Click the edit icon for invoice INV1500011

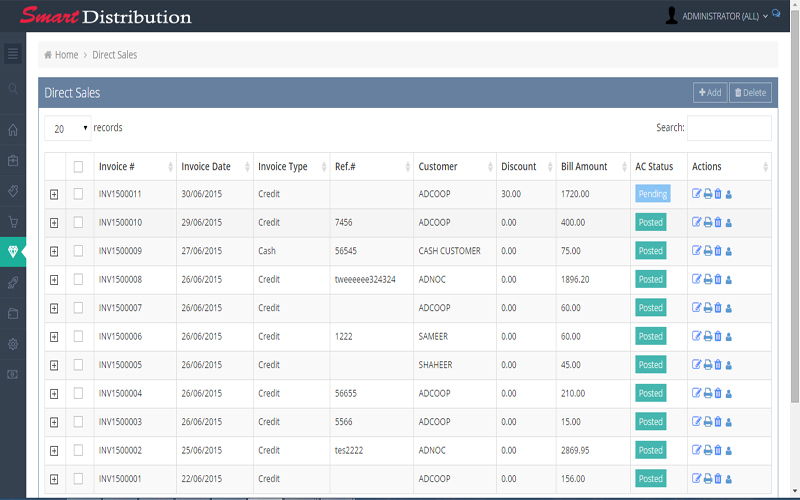point(697,194)
